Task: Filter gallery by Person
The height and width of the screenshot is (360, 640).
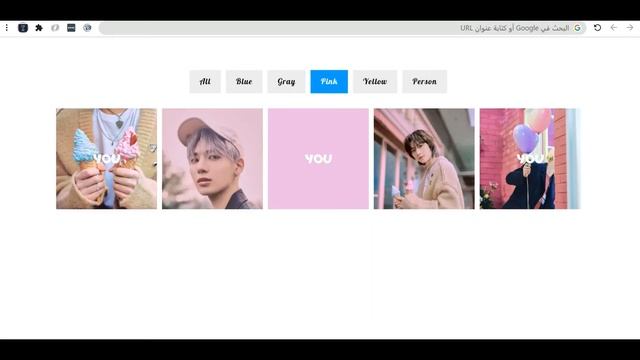Action: [424, 82]
